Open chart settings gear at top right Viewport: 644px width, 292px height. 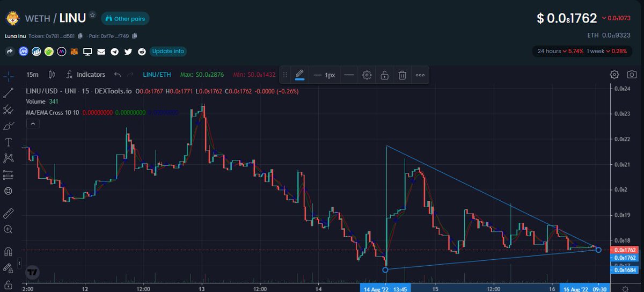[x=615, y=75]
